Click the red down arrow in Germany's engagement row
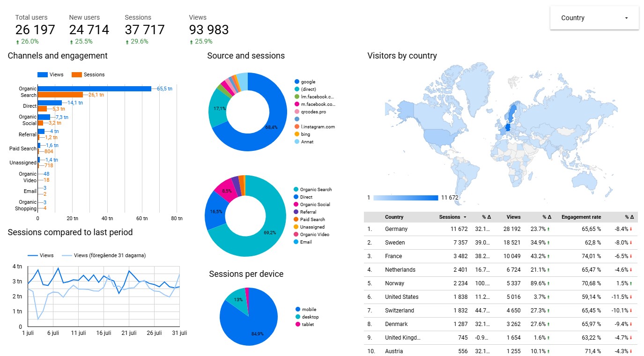This screenshot has height=356, width=644. 631,230
